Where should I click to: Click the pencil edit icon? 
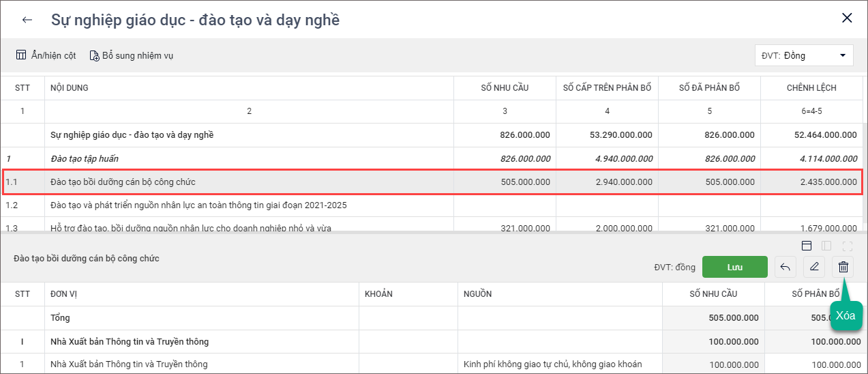(x=813, y=267)
